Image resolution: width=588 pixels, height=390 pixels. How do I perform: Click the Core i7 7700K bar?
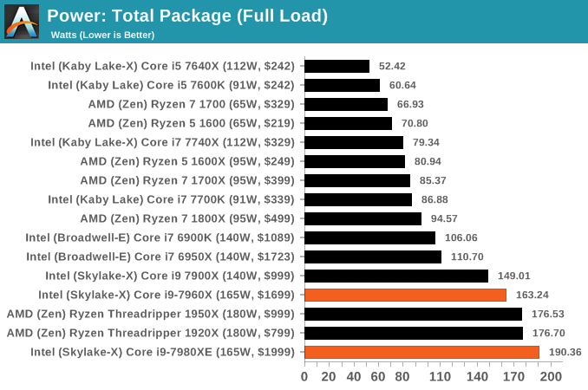358,199
